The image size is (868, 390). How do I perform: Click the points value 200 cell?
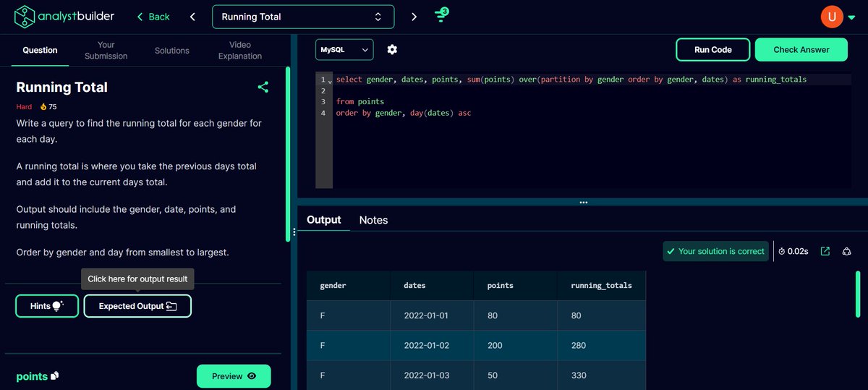[516, 345]
